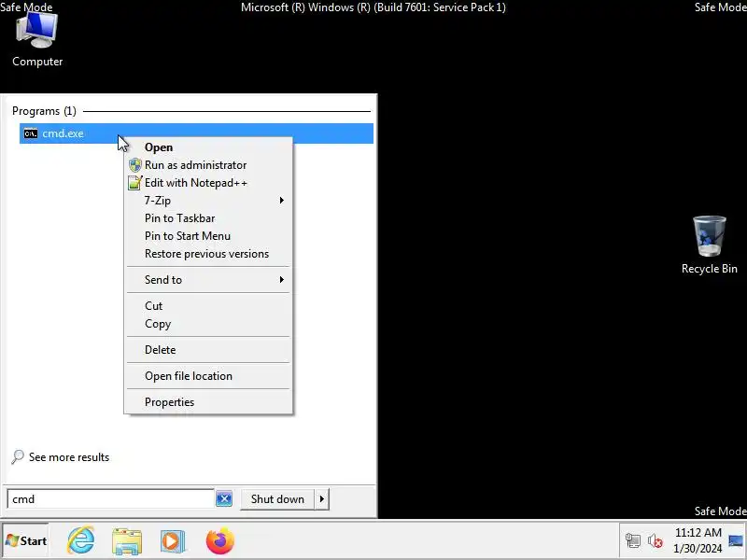Open Windows Explorer from the taskbar
Screen dimensions: 747x560
tap(127, 541)
